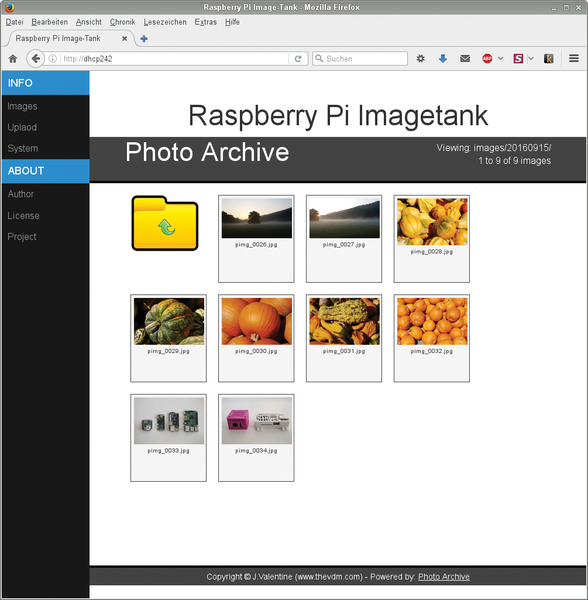Follow the Photo Archive footer link
This screenshot has height=600, width=588.
click(444, 577)
